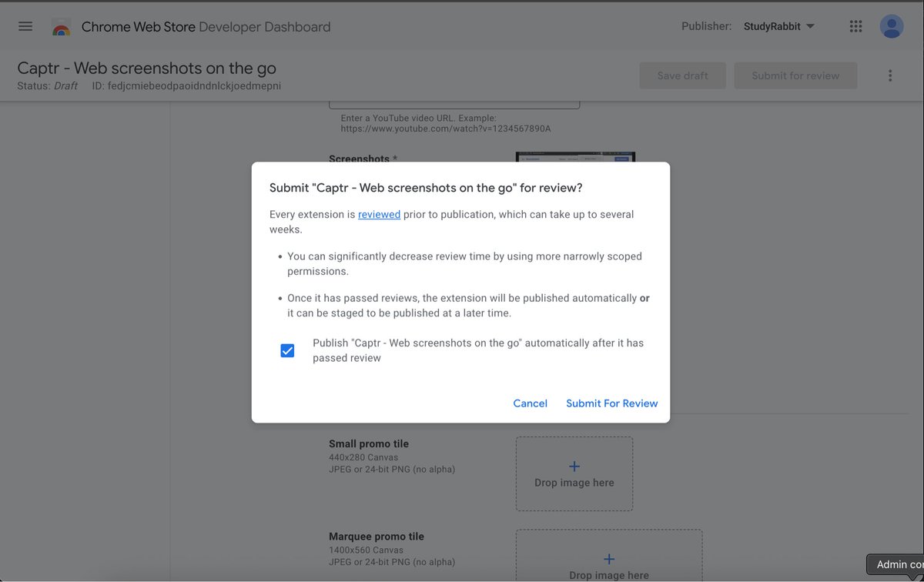This screenshot has width=924, height=582.
Task: Click the 'Status: Draft' text
Action: pyautogui.click(x=48, y=86)
